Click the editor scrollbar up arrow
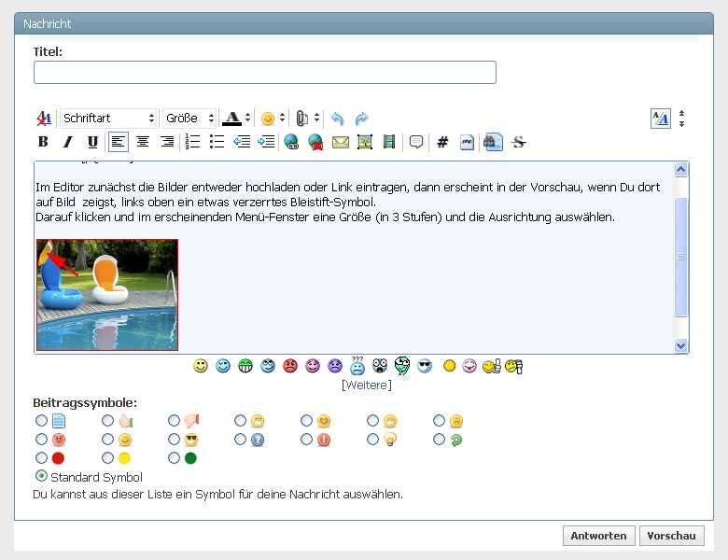This screenshot has height=560, width=728. 681,170
